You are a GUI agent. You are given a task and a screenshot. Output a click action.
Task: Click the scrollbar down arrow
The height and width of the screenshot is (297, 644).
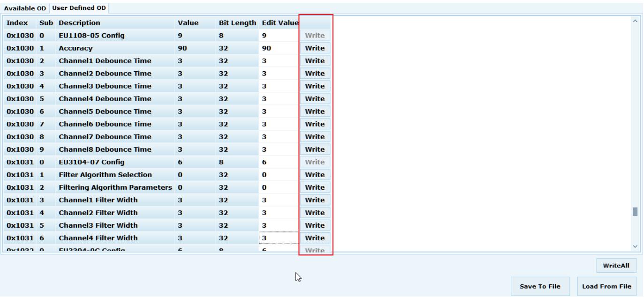tap(636, 246)
